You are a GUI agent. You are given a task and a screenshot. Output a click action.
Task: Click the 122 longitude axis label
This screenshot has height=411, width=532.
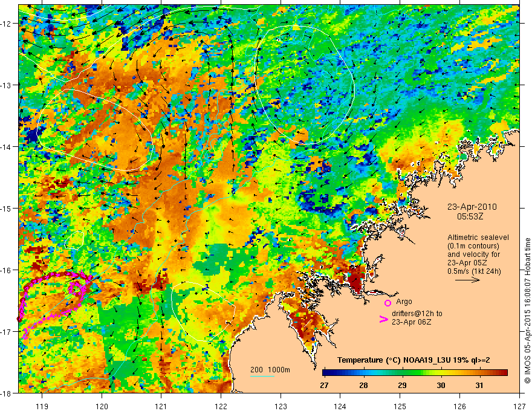pyautogui.click(x=221, y=407)
